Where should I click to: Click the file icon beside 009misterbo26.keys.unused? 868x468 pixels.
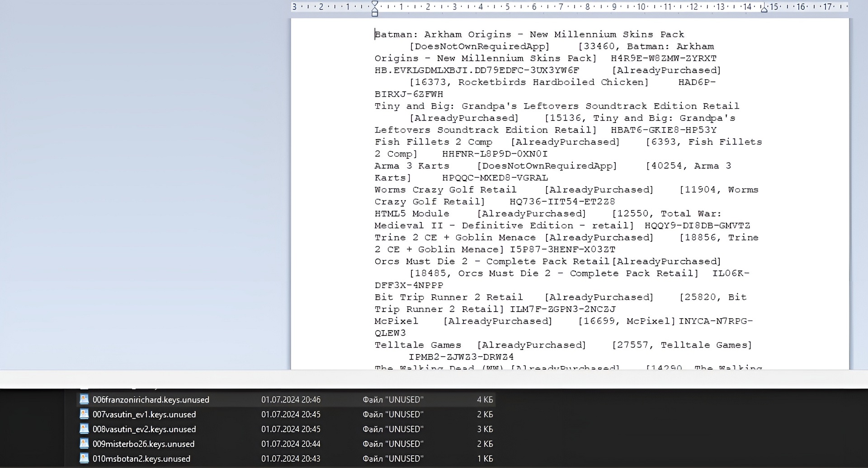point(84,444)
